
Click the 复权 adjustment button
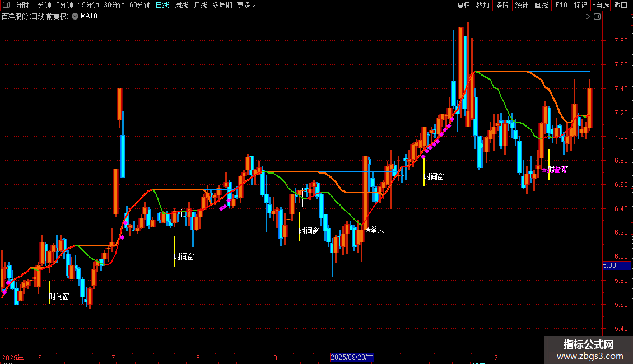pos(463,5)
